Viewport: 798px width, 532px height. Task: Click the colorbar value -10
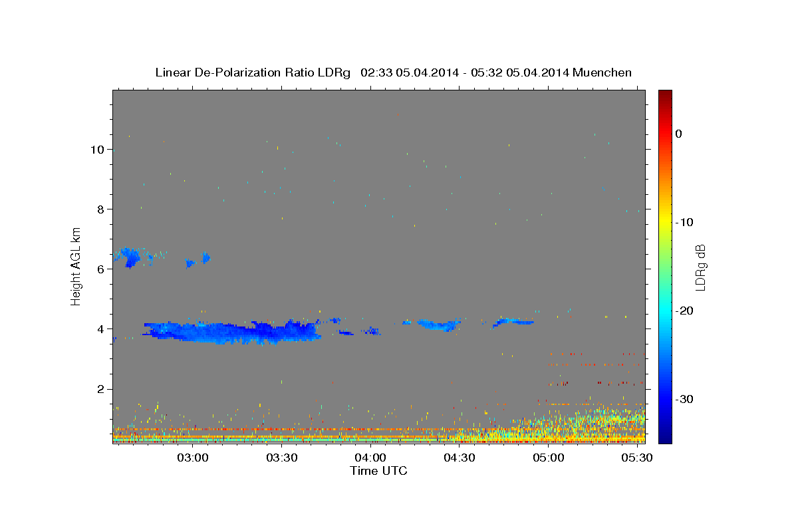tap(683, 222)
